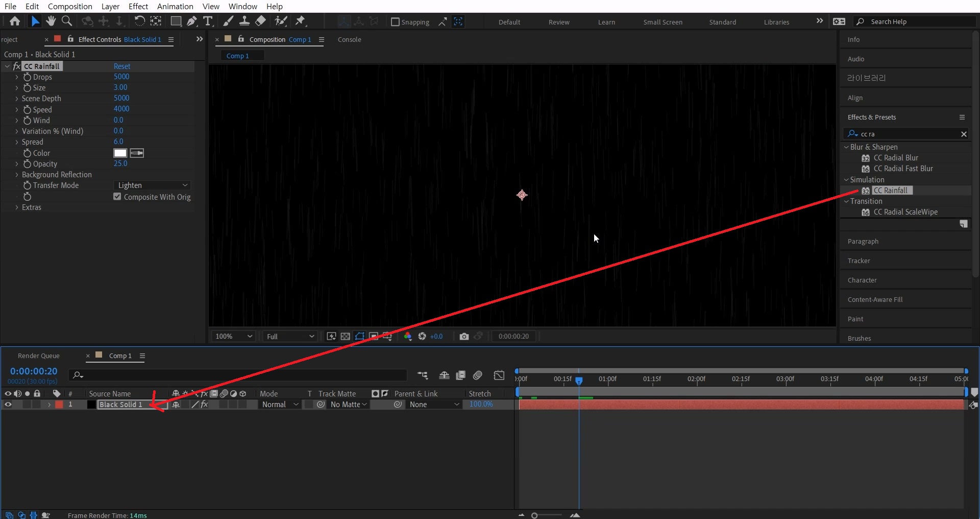The height and width of the screenshot is (519, 980).
Task: Open the Graph Editor in the timeline
Action: tap(499, 375)
